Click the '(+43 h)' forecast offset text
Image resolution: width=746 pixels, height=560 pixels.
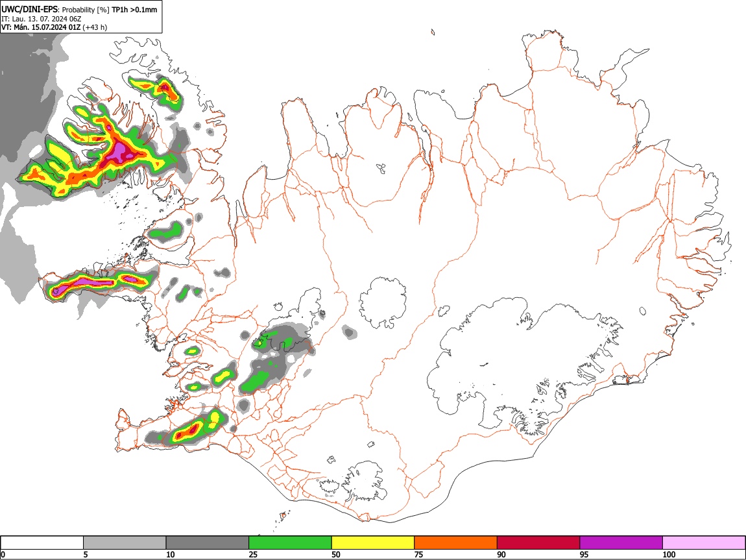click(x=95, y=28)
